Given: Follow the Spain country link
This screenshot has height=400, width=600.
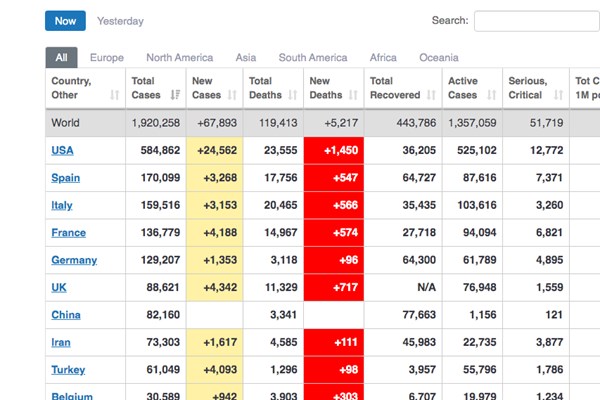Looking at the screenshot, I should [x=65, y=178].
